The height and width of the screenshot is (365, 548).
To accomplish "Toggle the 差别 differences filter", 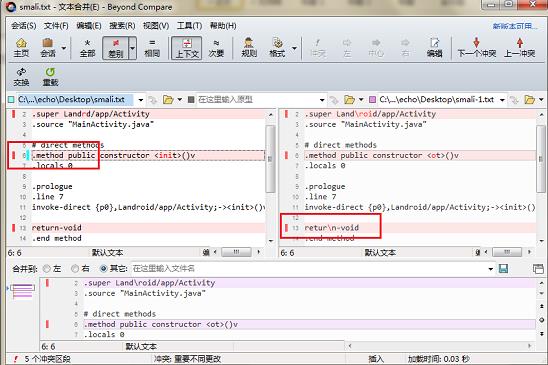I will tap(116, 48).
